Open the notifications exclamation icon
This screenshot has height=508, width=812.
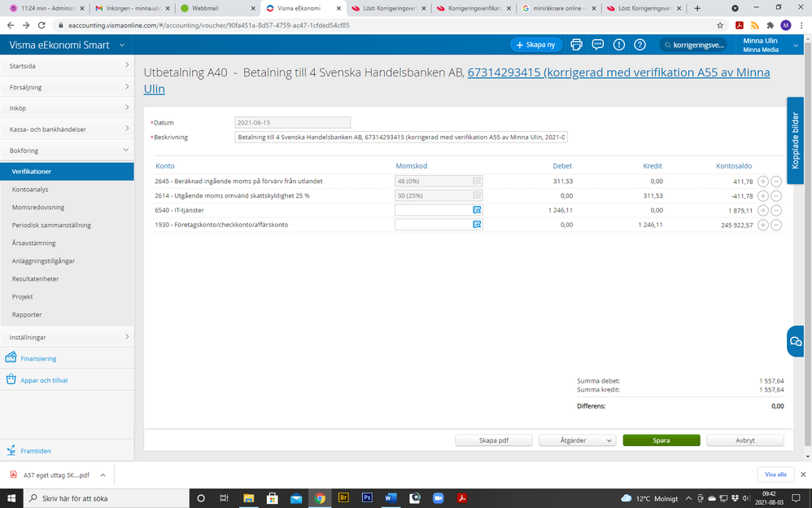[x=619, y=45]
